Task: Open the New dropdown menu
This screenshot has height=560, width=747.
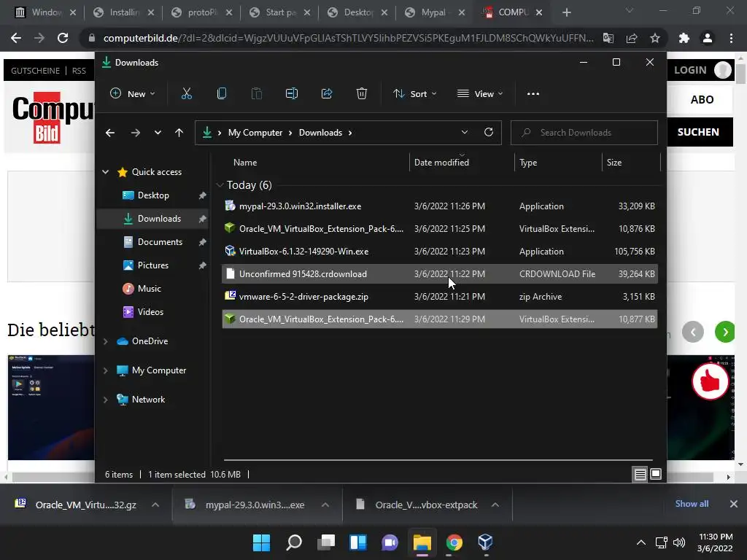Action: [133, 94]
